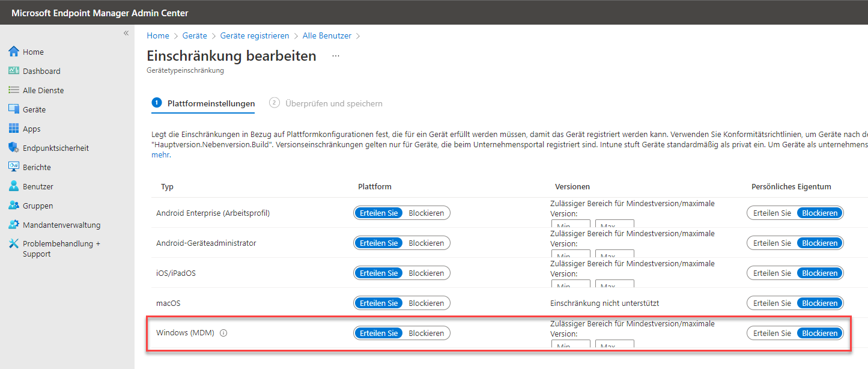The image size is (868, 369).
Task: Click Geräte registrieren in the breadcrumb
Action: tap(255, 36)
